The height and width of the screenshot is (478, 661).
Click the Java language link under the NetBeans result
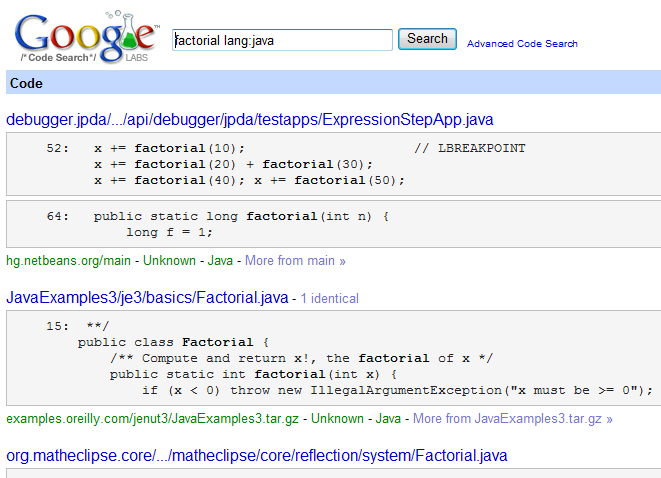(x=220, y=260)
